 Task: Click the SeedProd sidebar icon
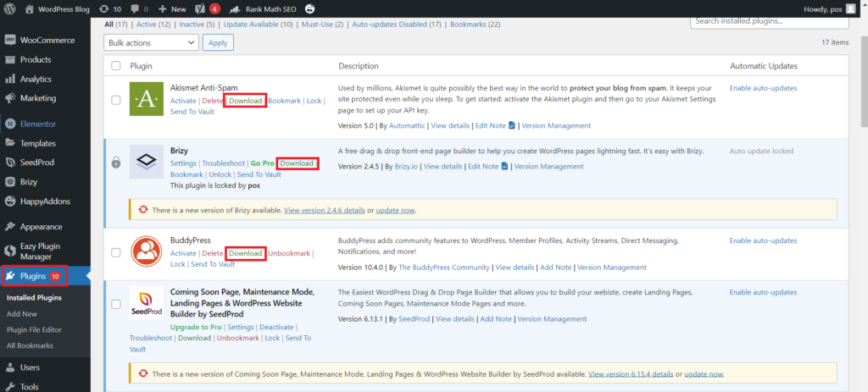click(10, 163)
